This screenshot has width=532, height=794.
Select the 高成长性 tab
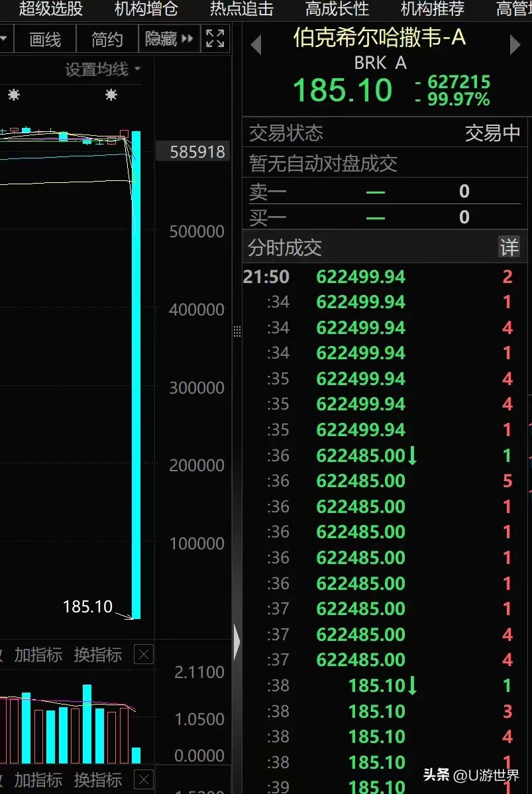(x=337, y=9)
